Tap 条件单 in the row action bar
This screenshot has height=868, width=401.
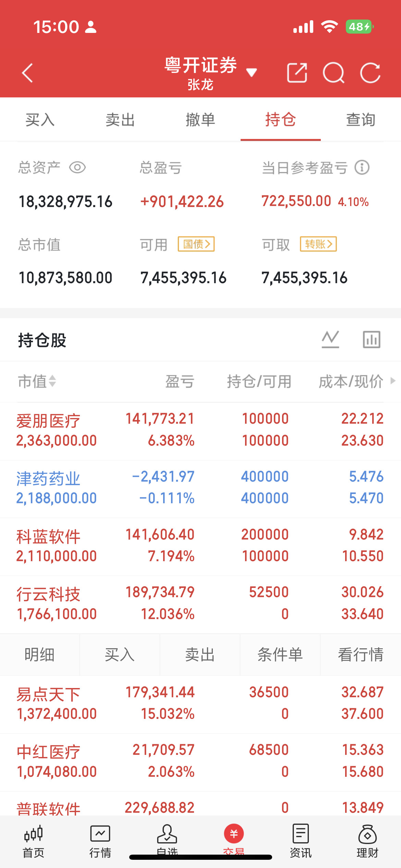(x=280, y=654)
